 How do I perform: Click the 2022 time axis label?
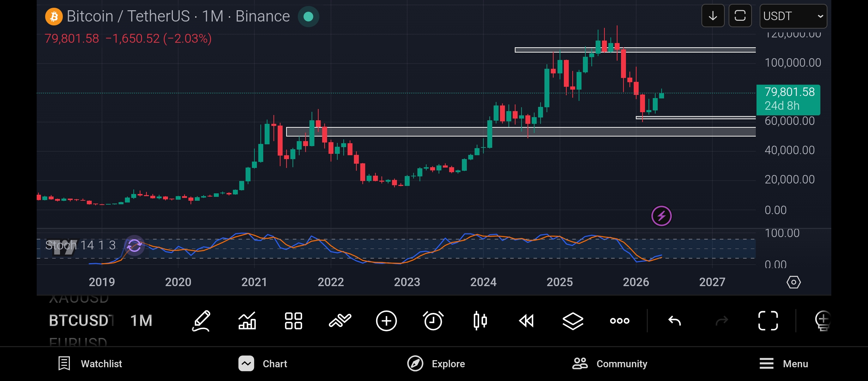tap(331, 282)
